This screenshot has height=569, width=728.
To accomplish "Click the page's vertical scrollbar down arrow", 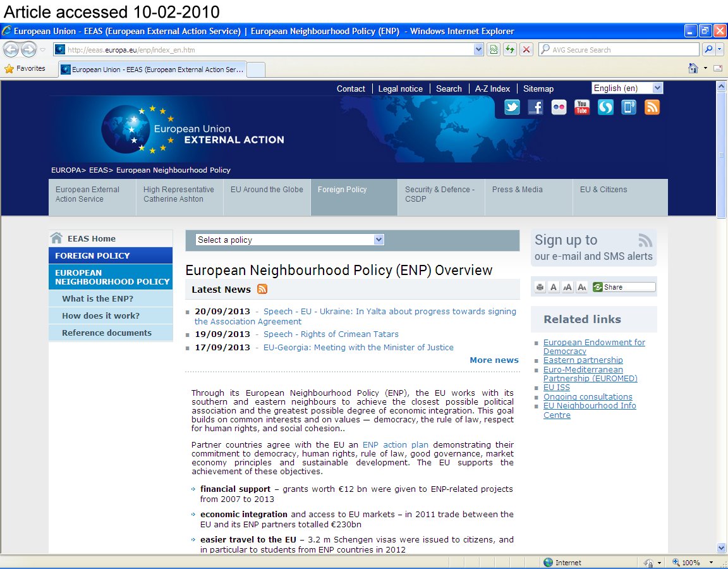I will coord(722,548).
